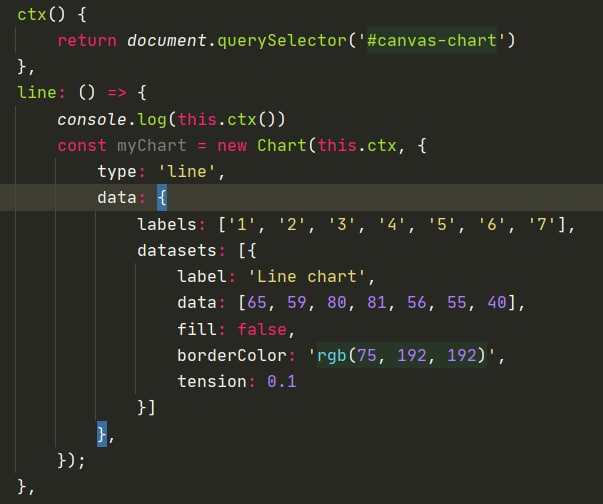Click the number 40 in data array

(x=497, y=303)
